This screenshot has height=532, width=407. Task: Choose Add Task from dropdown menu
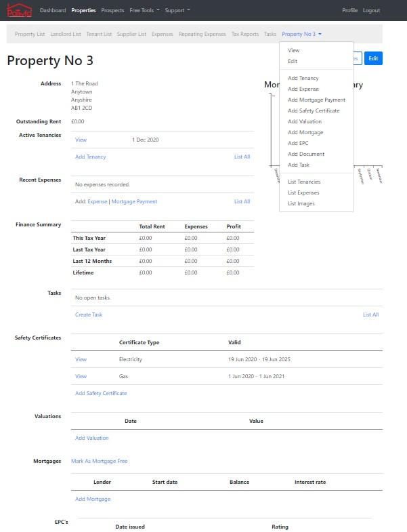point(299,165)
